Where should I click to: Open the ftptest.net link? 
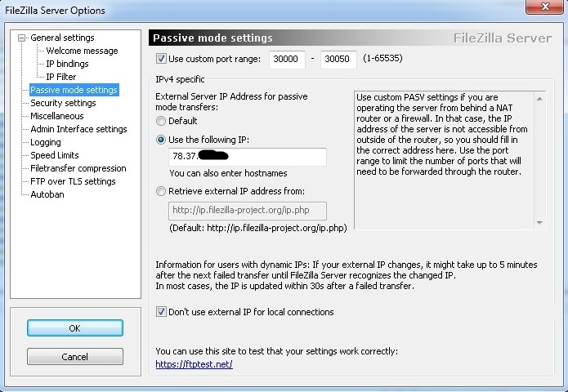(x=195, y=363)
